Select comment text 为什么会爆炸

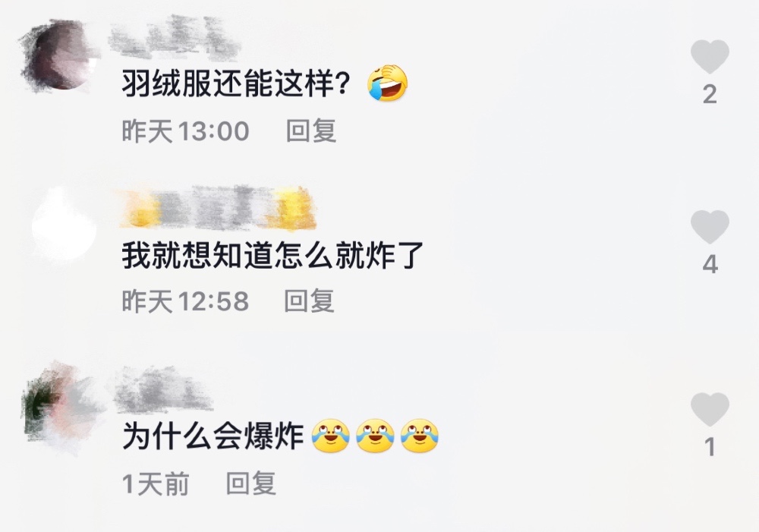[213, 436]
